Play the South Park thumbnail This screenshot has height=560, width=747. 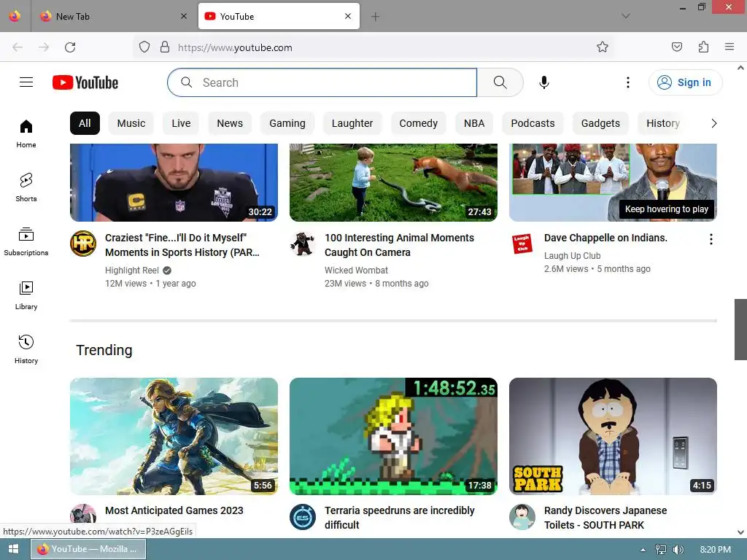point(613,436)
